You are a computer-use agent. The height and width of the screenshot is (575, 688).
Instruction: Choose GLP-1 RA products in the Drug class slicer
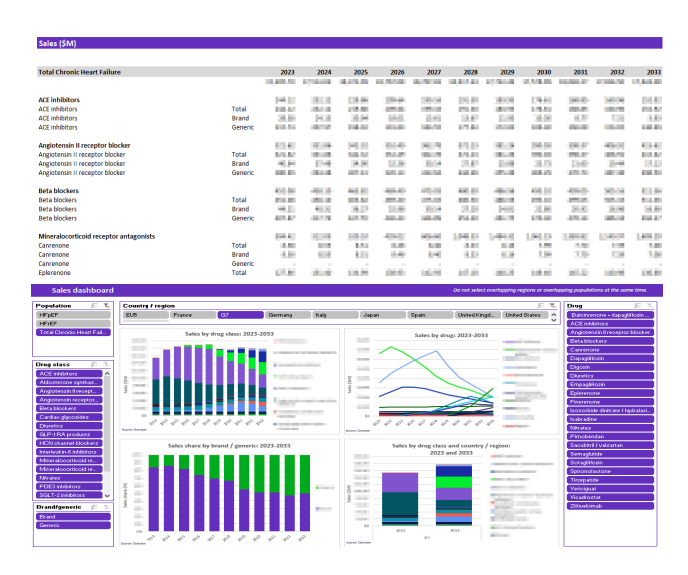[71, 434]
